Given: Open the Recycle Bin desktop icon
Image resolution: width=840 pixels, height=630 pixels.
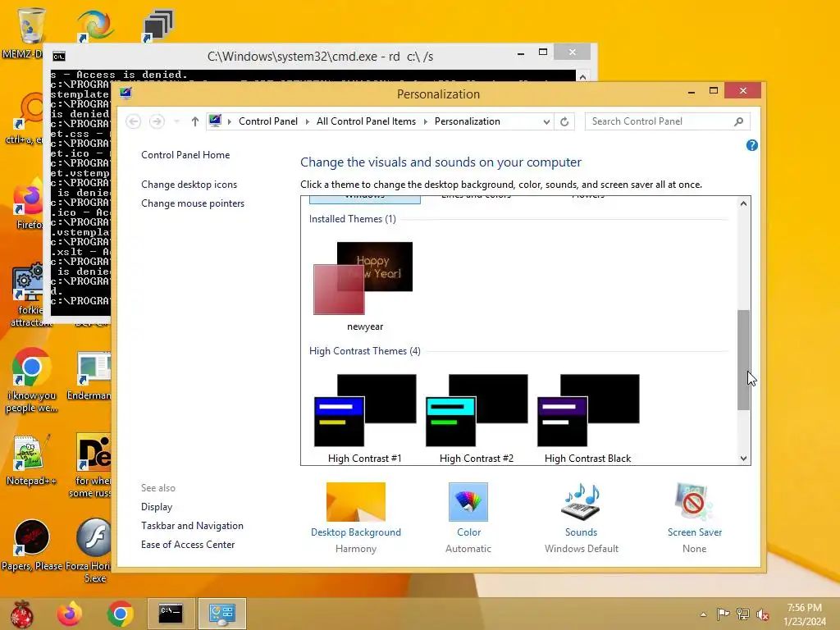Looking at the screenshot, I should (x=30, y=25).
